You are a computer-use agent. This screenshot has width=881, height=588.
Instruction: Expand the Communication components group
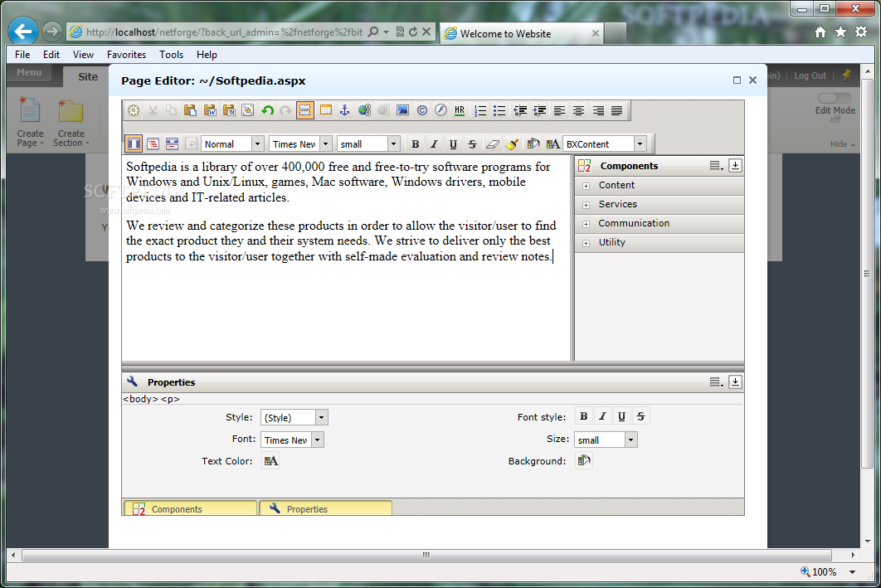[x=586, y=224]
